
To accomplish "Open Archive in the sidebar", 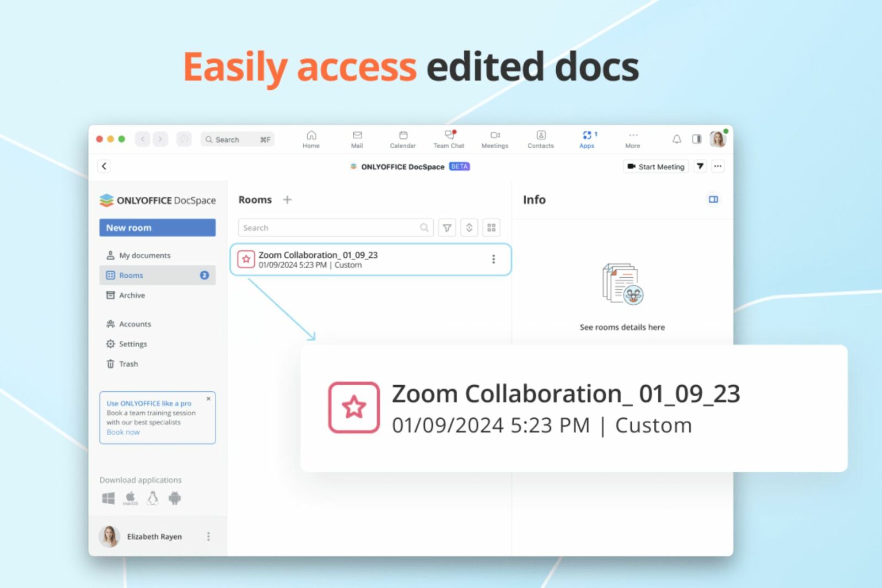I will [157, 295].
